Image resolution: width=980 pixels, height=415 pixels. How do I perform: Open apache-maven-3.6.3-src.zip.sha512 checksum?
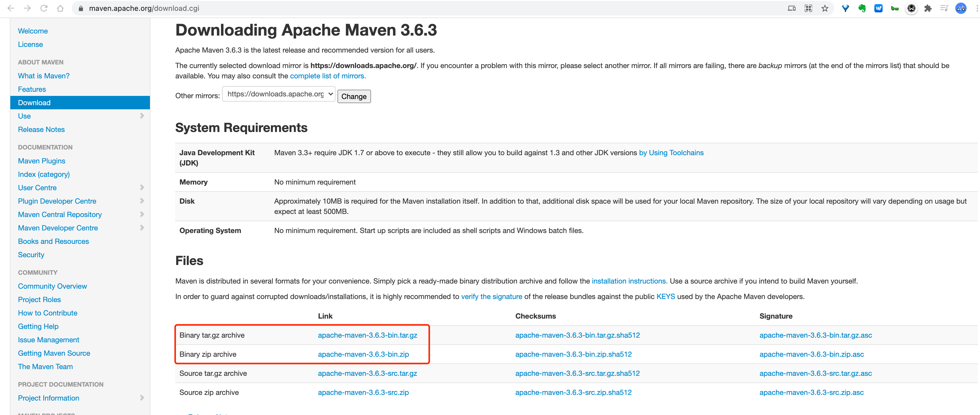click(573, 393)
